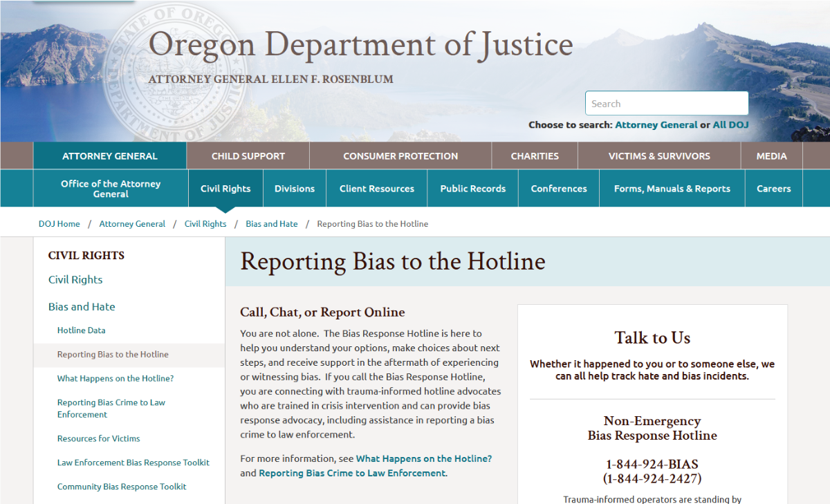Click the Talk to Us heading
The image size is (830, 504).
tap(652, 338)
